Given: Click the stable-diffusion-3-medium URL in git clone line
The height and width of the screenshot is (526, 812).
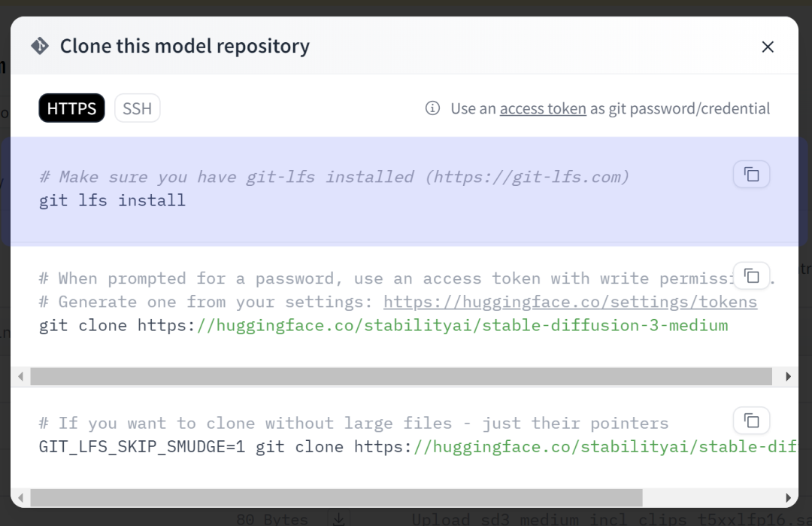Looking at the screenshot, I should pos(462,325).
